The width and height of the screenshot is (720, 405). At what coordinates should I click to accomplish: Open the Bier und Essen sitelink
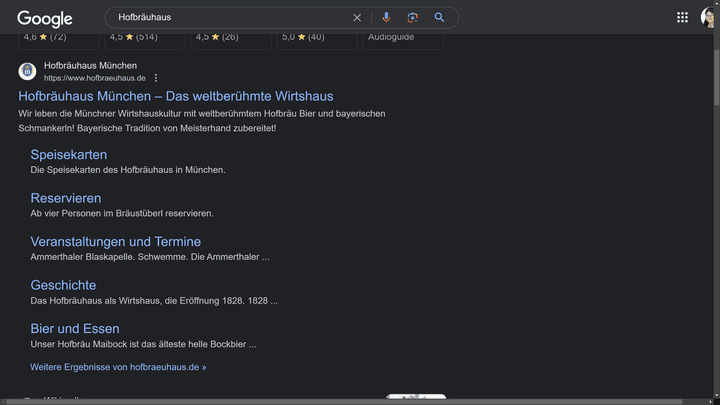pos(75,329)
